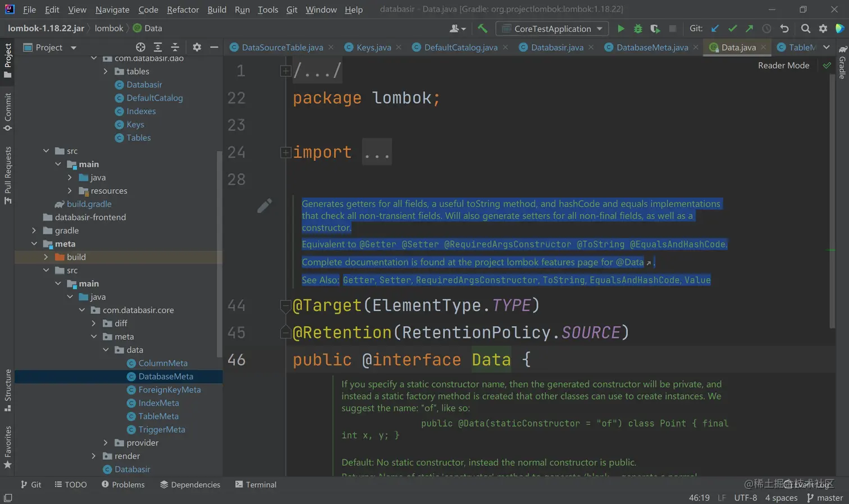Click the master branch widget in status bar

pos(824,498)
